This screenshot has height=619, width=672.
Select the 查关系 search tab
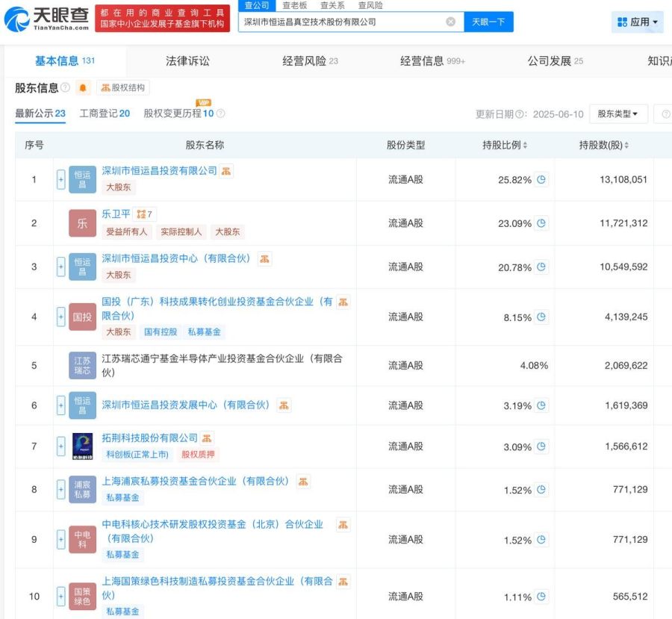click(x=332, y=5)
